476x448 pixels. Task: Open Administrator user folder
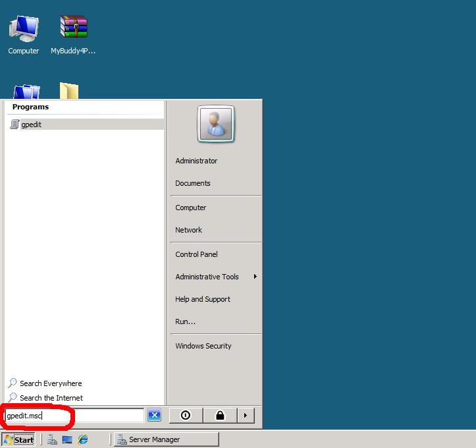tap(196, 161)
